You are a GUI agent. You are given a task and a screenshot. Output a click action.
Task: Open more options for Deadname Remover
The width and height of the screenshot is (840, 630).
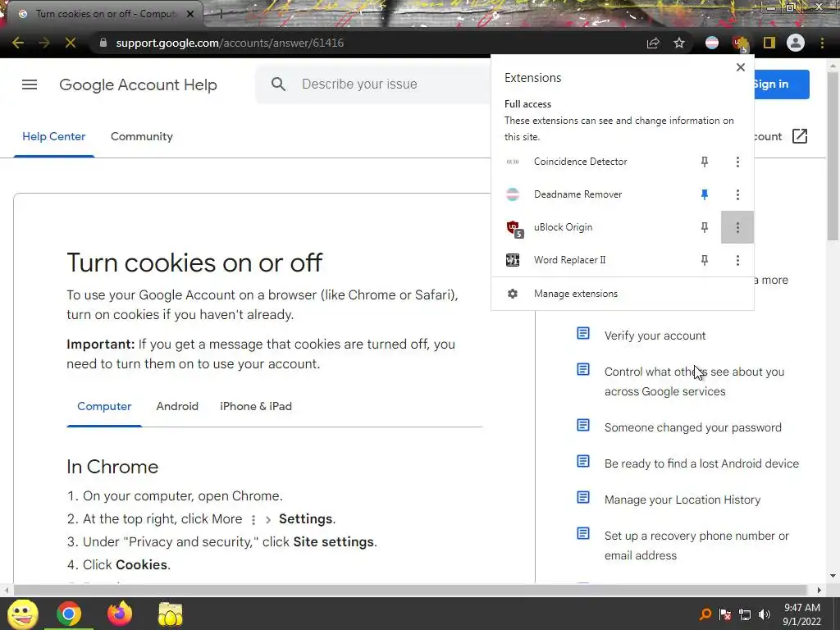(737, 194)
